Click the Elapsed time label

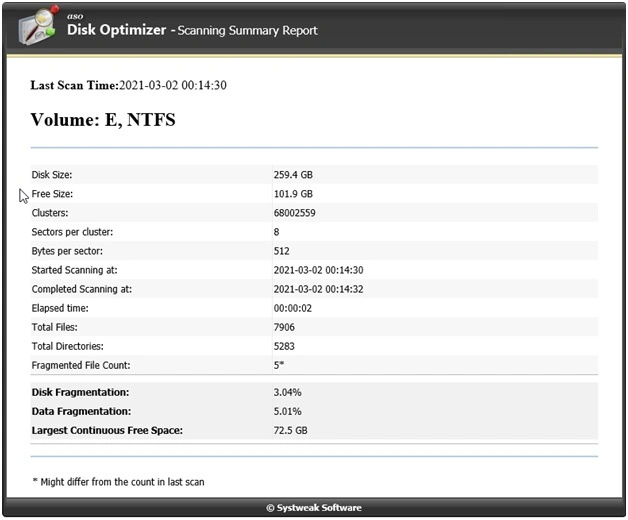pyautogui.click(x=60, y=308)
